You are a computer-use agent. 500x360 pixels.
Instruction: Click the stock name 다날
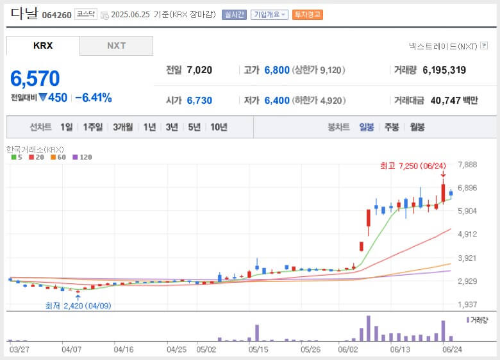click(24, 14)
